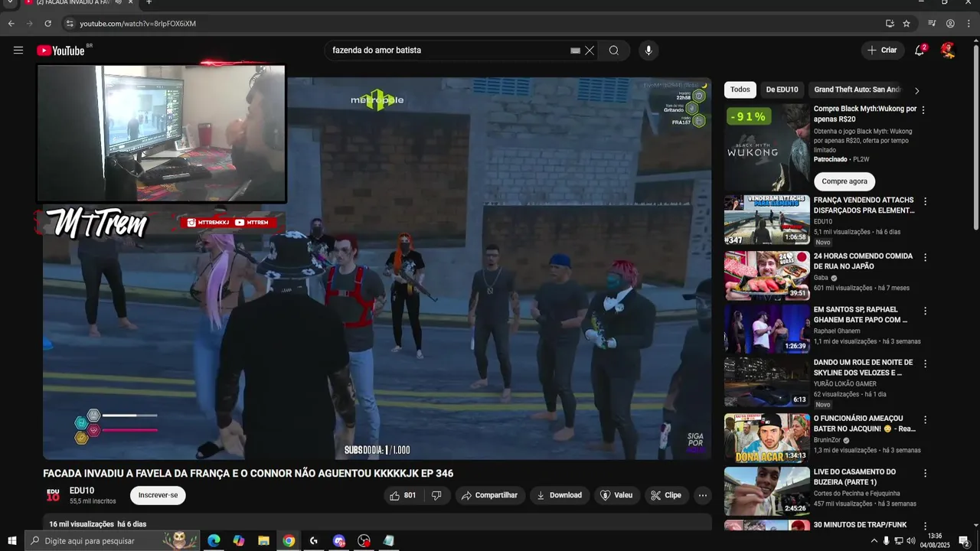980x551 pixels.
Task: Open the on-screen keyboard in search box
Action: [575, 51]
